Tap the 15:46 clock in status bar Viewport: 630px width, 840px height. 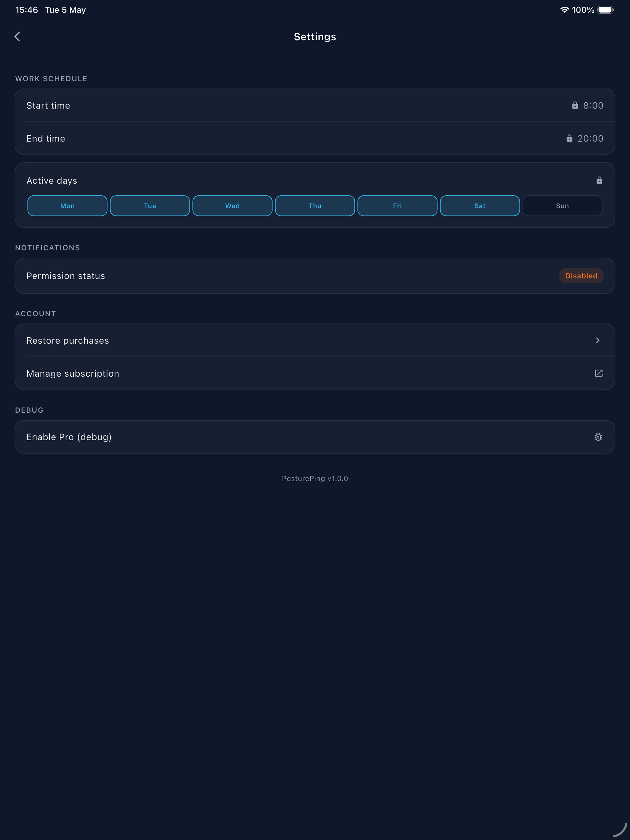pyautogui.click(x=26, y=10)
